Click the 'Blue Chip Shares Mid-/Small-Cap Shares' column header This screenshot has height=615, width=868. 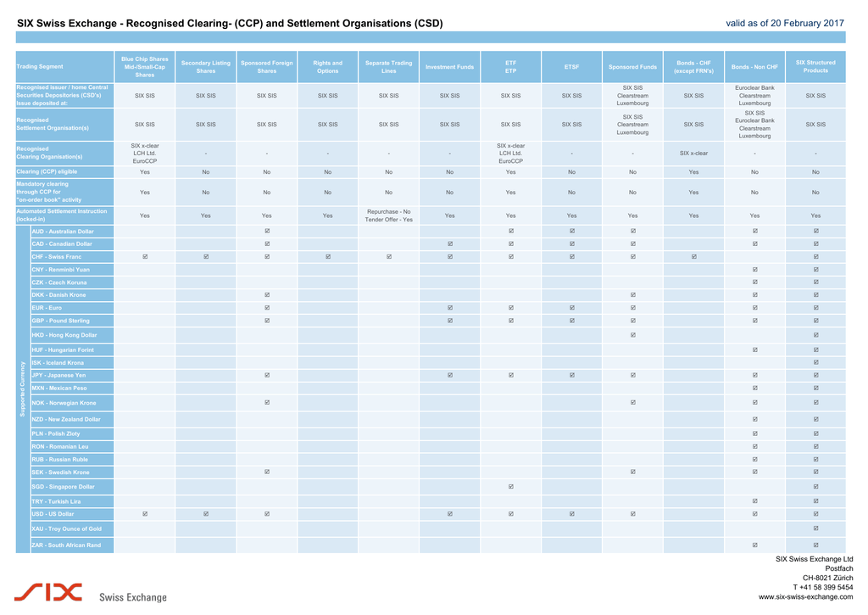[145, 66]
